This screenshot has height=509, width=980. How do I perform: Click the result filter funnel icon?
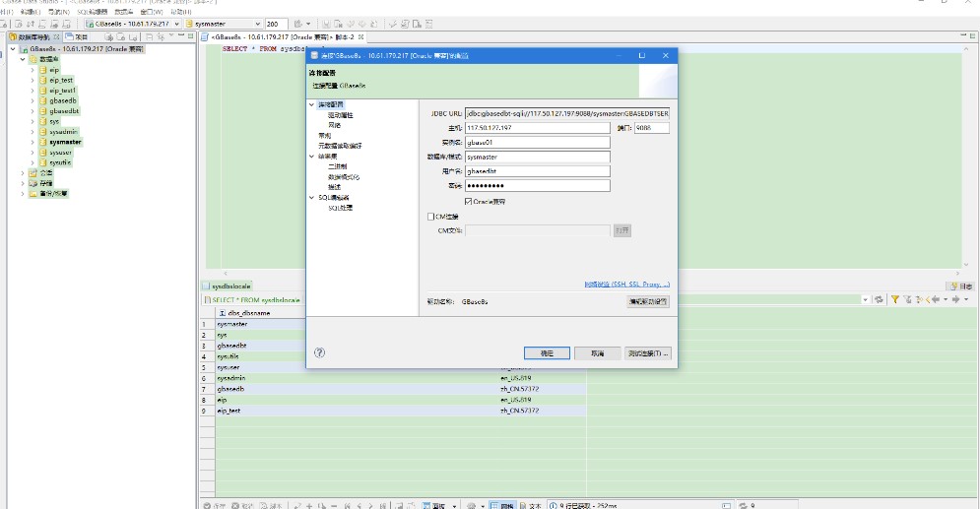pos(895,299)
